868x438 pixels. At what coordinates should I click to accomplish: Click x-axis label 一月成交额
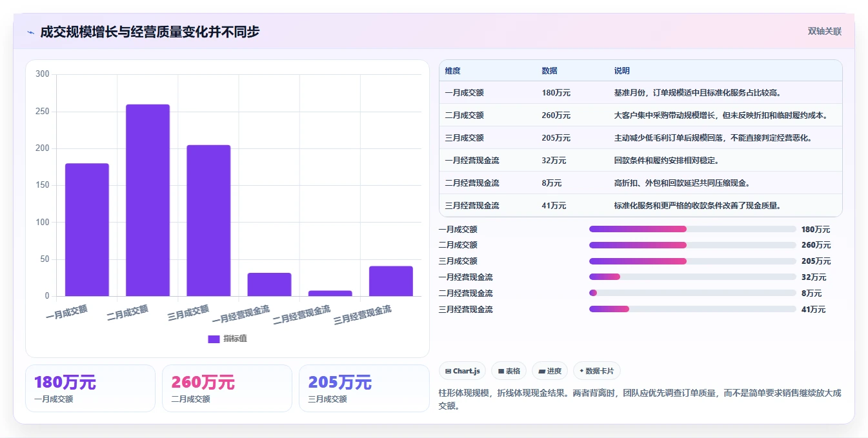tap(66, 313)
